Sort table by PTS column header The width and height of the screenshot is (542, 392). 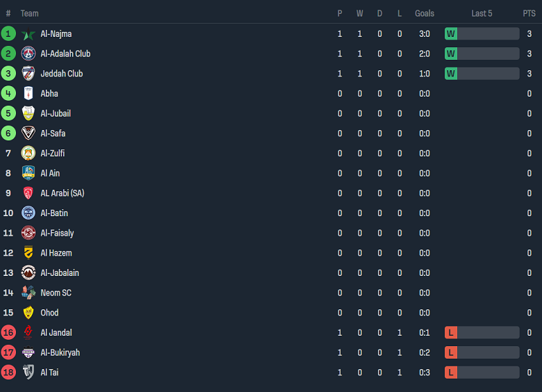pyautogui.click(x=529, y=13)
